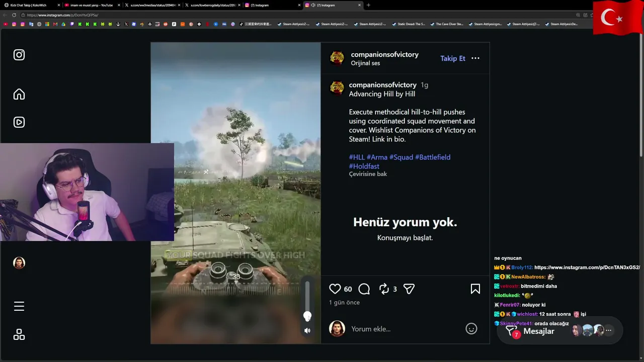Open the #Battlefield hashtag
The image size is (644, 362).
coord(433,157)
